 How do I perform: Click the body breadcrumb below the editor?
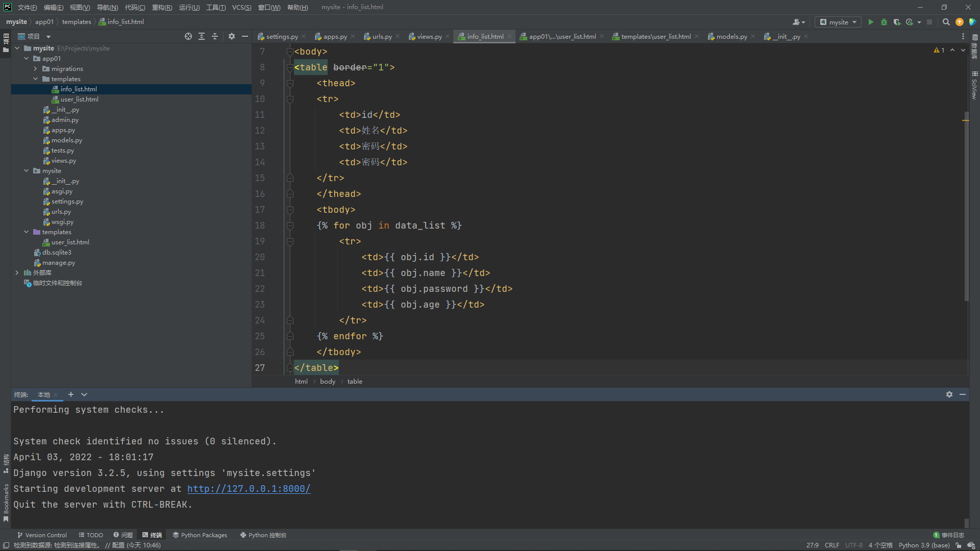(x=328, y=382)
